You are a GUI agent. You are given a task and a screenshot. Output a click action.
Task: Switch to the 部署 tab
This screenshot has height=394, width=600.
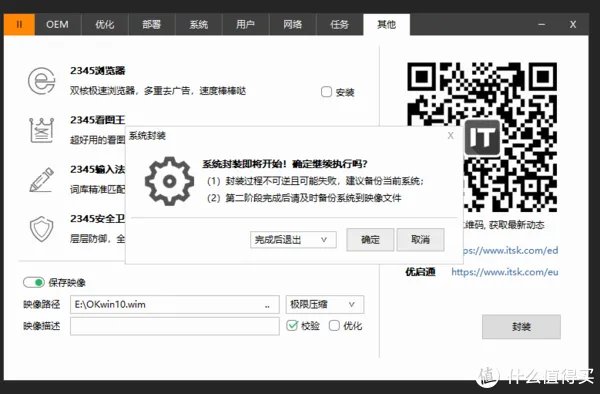(152, 24)
